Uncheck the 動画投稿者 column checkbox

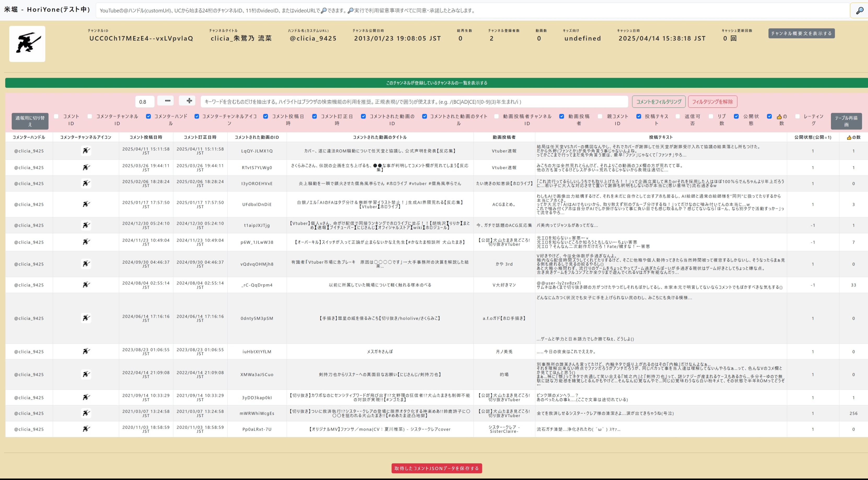[562, 116]
